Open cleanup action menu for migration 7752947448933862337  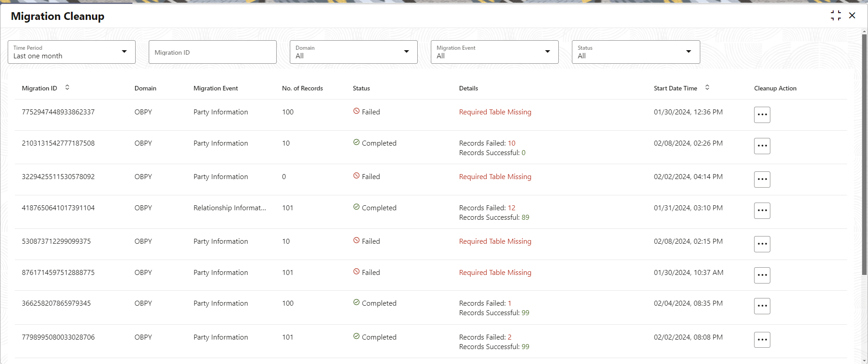tap(762, 115)
